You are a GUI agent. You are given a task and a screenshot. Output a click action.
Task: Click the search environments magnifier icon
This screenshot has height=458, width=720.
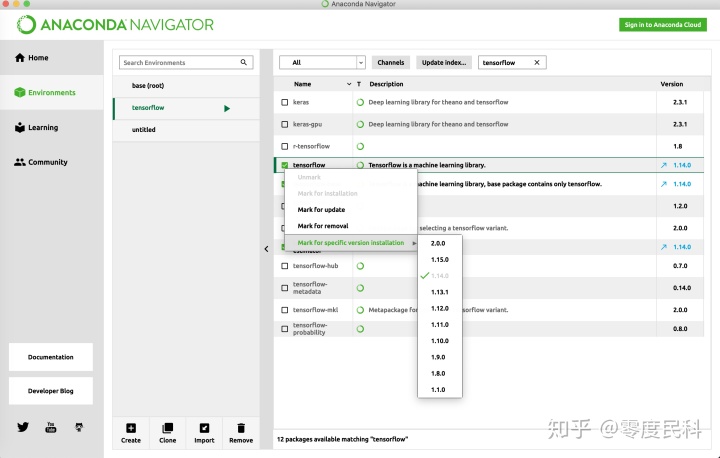click(244, 62)
